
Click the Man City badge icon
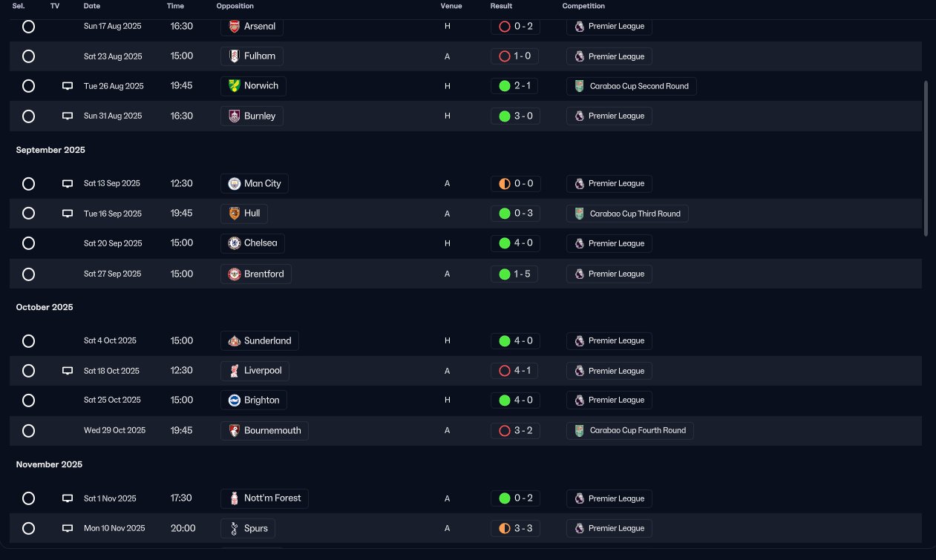[234, 183]
